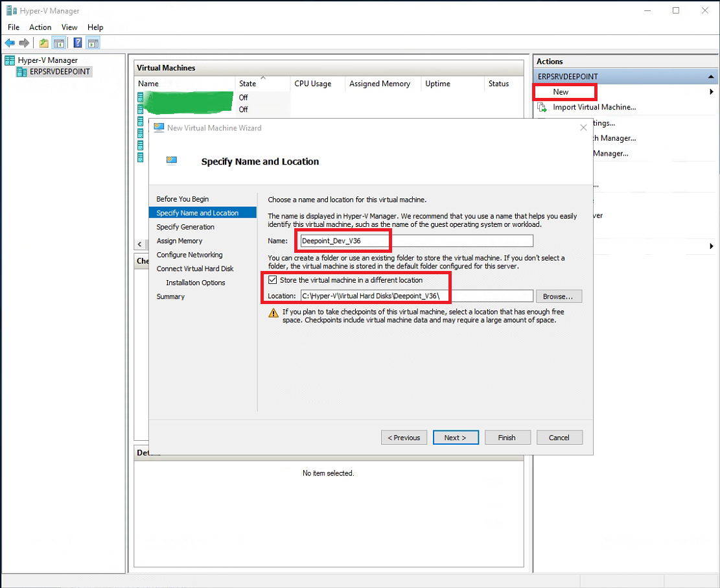Click the wizard header monitor icon
Image resolution: width=720 pixels, height=588 pixels.
172,160
